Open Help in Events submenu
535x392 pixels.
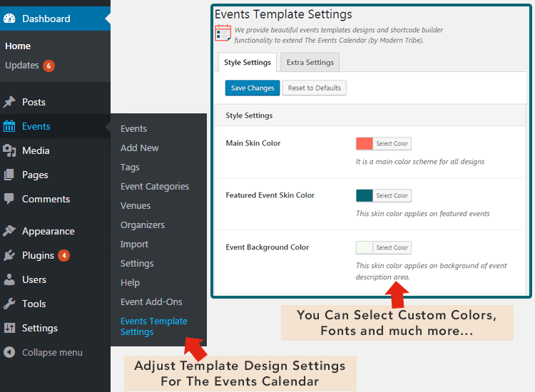[130, 283]
